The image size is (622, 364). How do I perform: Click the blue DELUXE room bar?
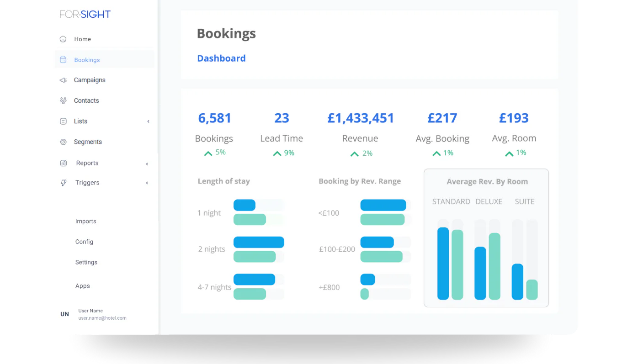tap(480, 274)
